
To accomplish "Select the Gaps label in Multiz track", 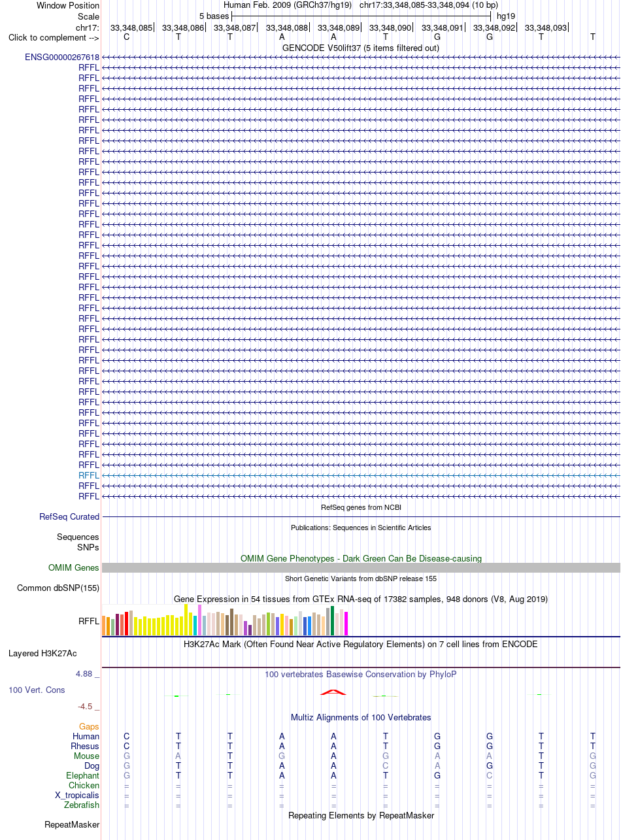I will point(90,726).
